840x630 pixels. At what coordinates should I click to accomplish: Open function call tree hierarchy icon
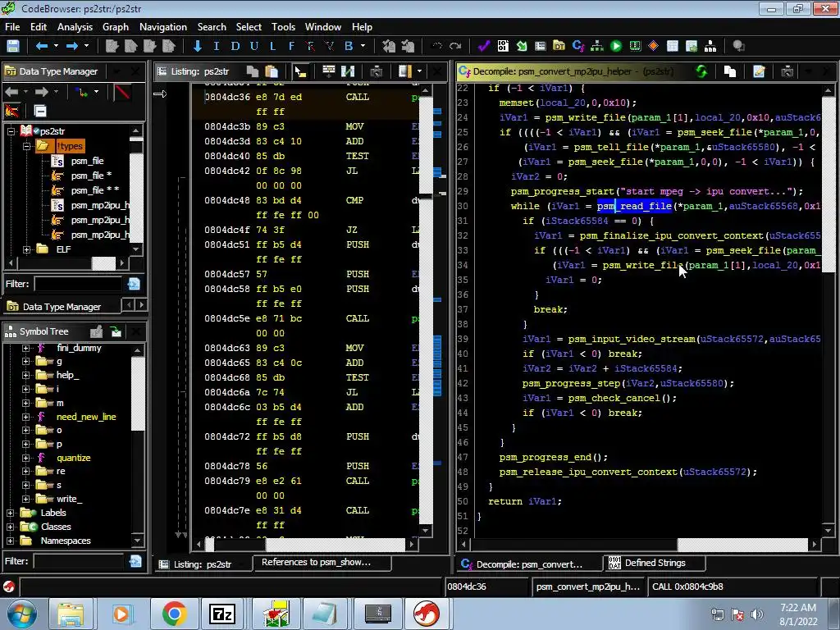click(597, 46)
